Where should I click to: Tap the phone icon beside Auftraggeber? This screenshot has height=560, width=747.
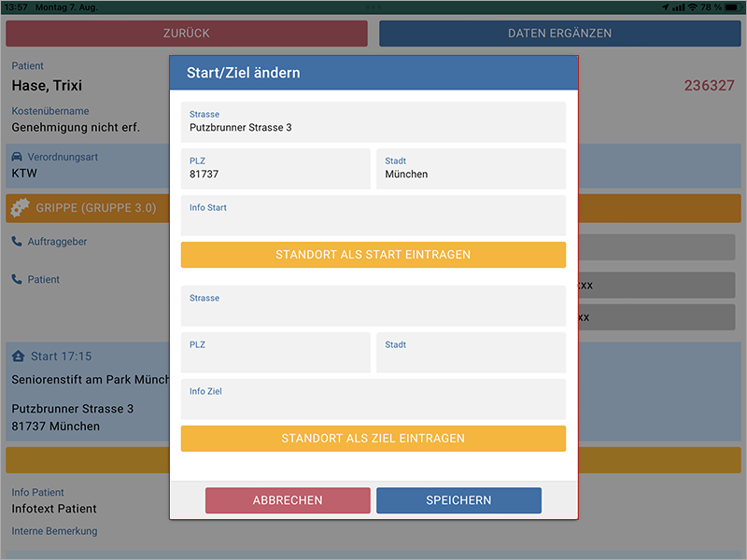tap(18, 242)
